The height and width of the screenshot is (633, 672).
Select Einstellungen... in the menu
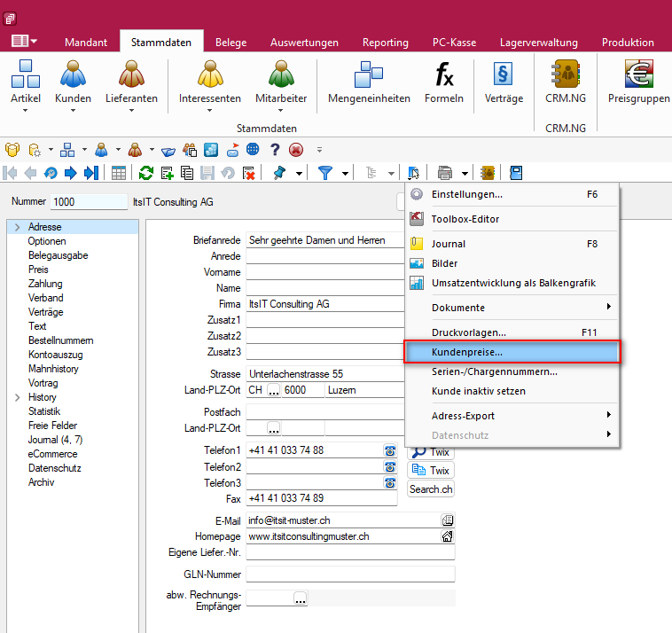512,194
